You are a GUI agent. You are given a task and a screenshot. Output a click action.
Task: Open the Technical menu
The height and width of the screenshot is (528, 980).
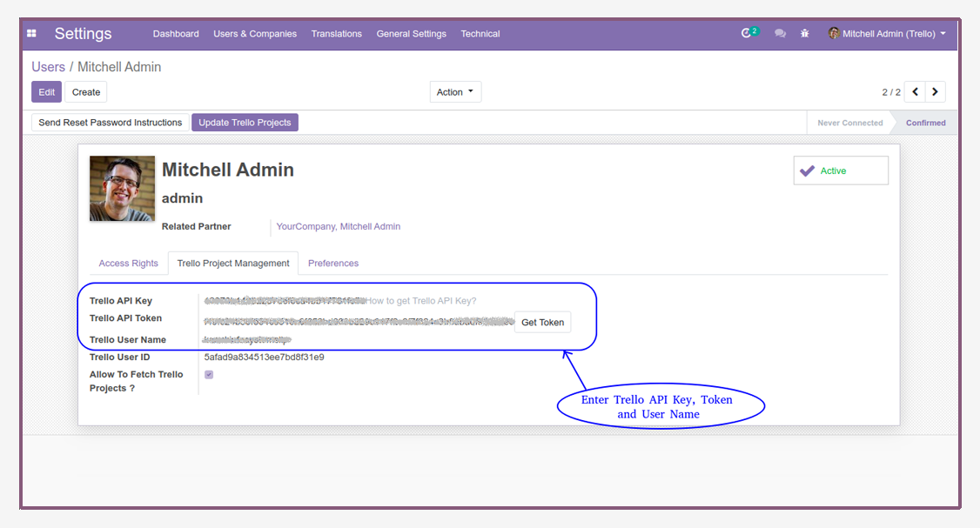(480, 34)
